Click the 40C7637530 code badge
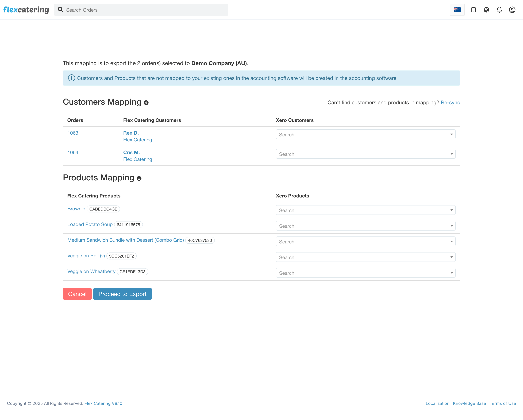This screenshot has width=523, height=420. [x=200, y=240]
